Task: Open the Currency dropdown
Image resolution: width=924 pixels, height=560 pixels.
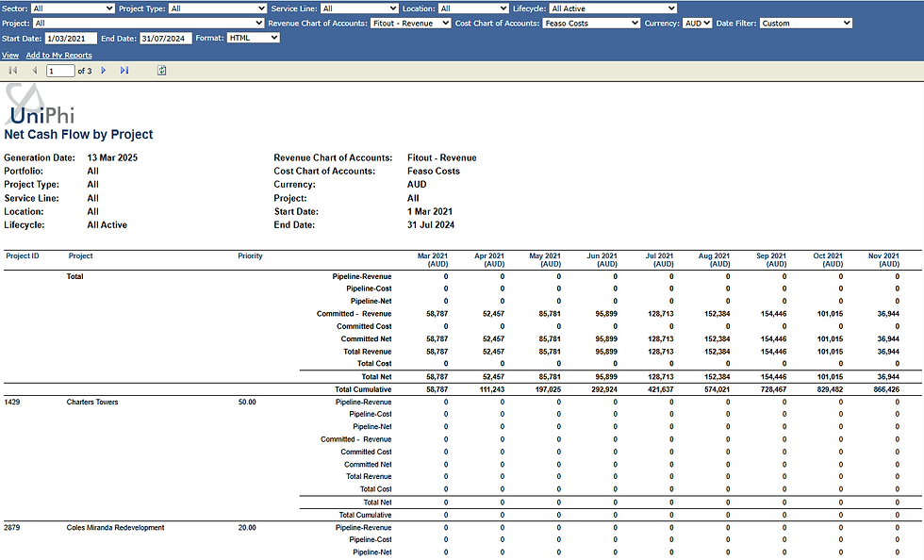Action: coord(697,23)
